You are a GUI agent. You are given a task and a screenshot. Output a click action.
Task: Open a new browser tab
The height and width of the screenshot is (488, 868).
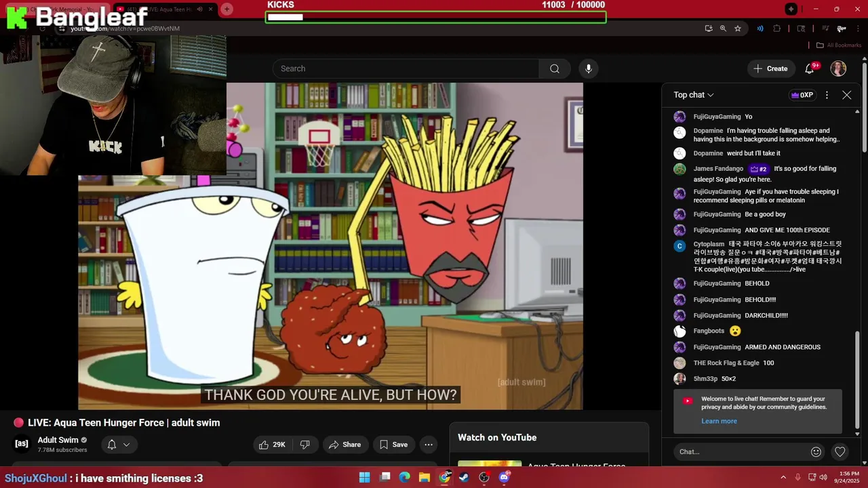pos(226,9)
